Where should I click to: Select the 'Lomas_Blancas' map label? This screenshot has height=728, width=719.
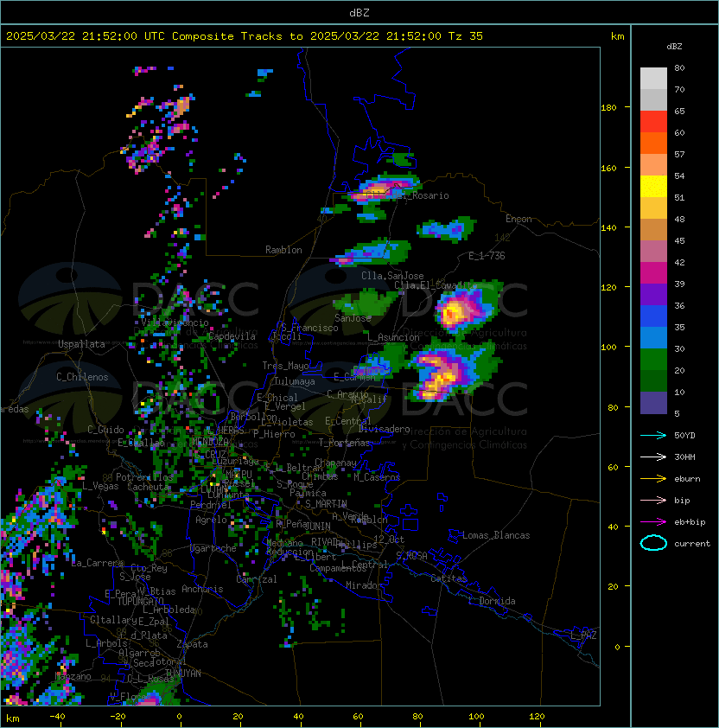496,535
